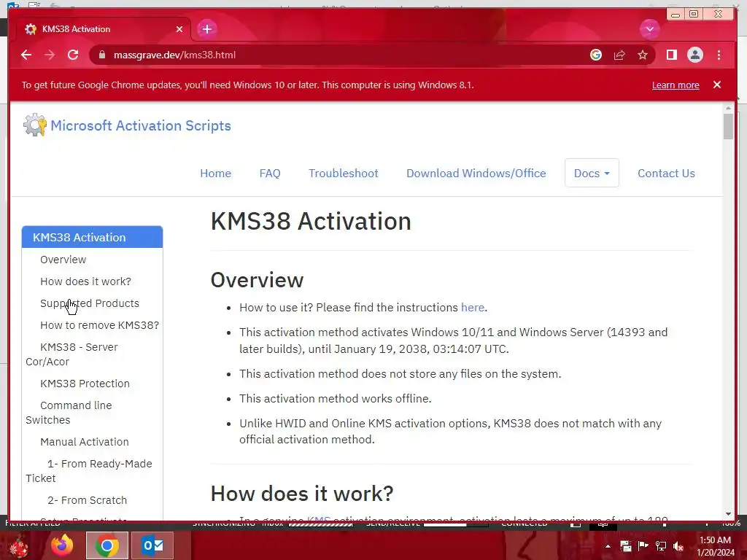Dismiss the Chrome update warning bar
The height and width of the screenshot is (560, 747).
tap(717, 85)
